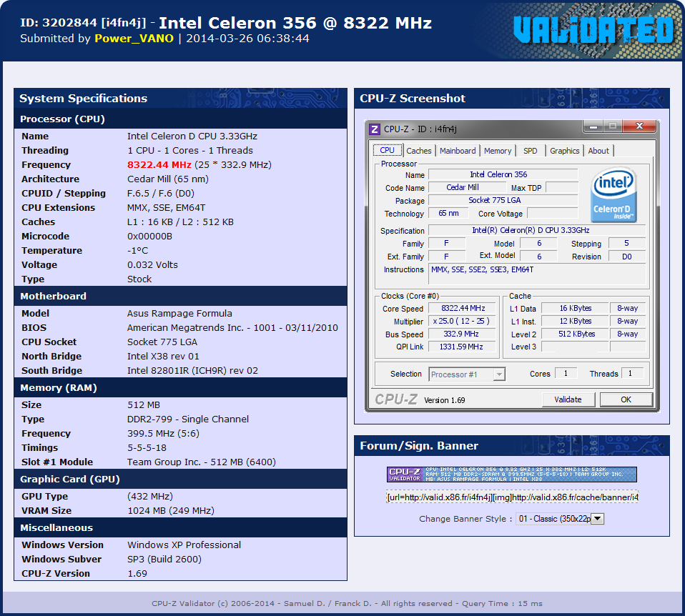Click the submission date 2014-03-26 06:38:44
The height and width of the screenshot is (616, 685).
247,39
